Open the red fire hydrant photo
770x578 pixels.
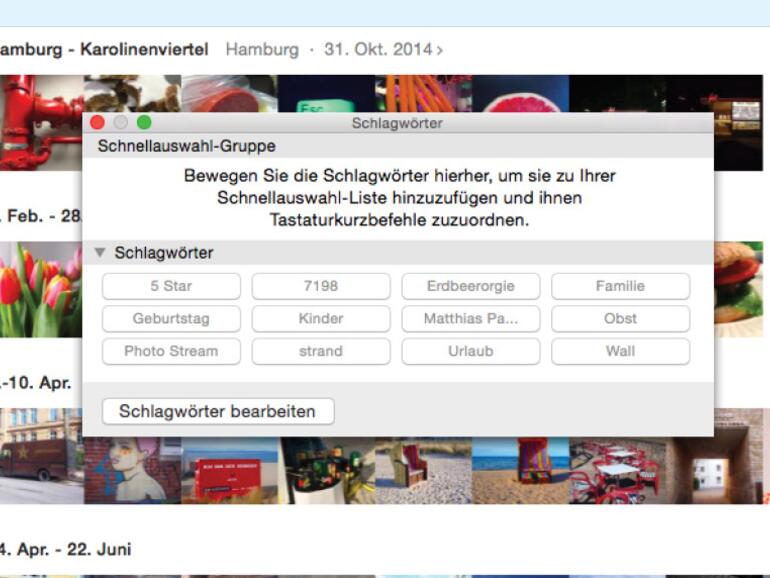coord(41,123)
